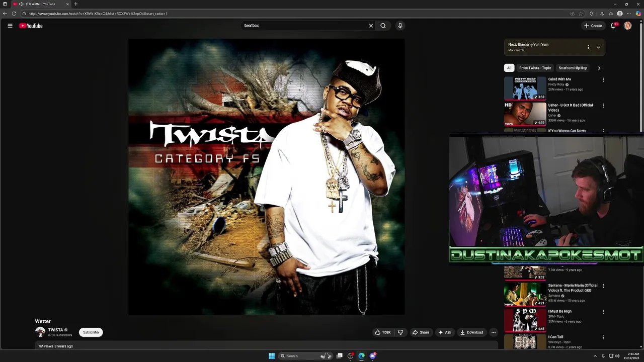This screenshot has width=644, height=362.
Task: Open options for Usher - U Got It Bad
Action: pos(603,106)
